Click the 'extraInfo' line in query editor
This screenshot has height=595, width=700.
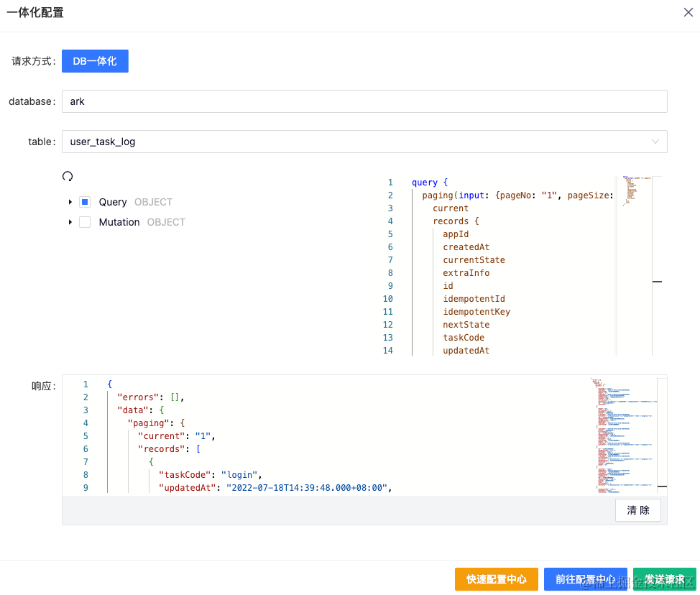[466, 273]
